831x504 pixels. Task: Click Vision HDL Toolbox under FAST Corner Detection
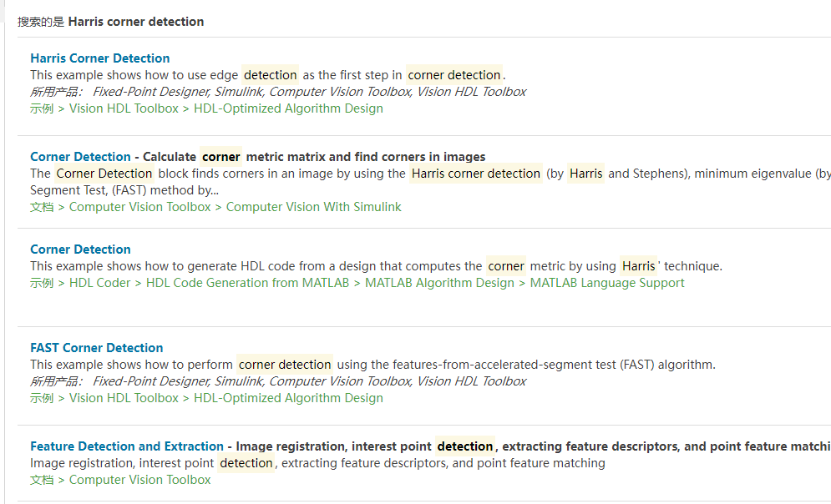click(124, 398)
